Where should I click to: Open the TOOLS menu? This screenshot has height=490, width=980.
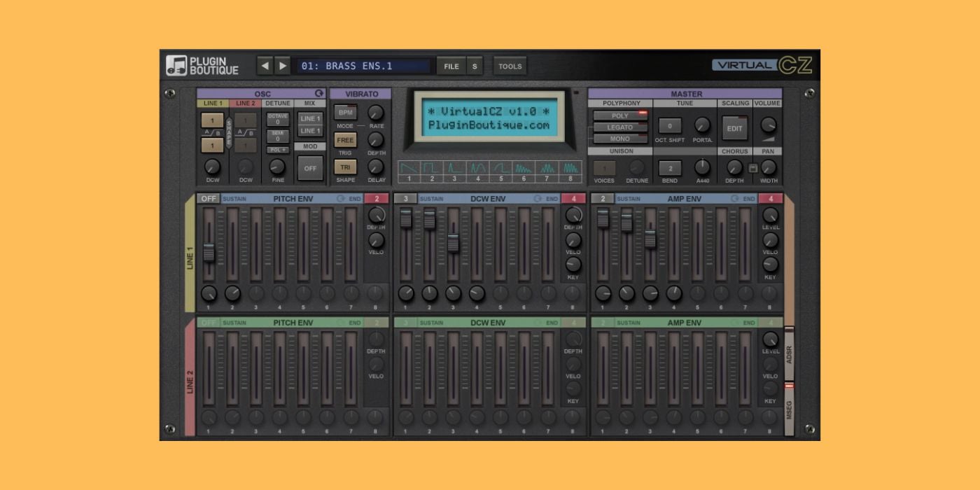510,66
